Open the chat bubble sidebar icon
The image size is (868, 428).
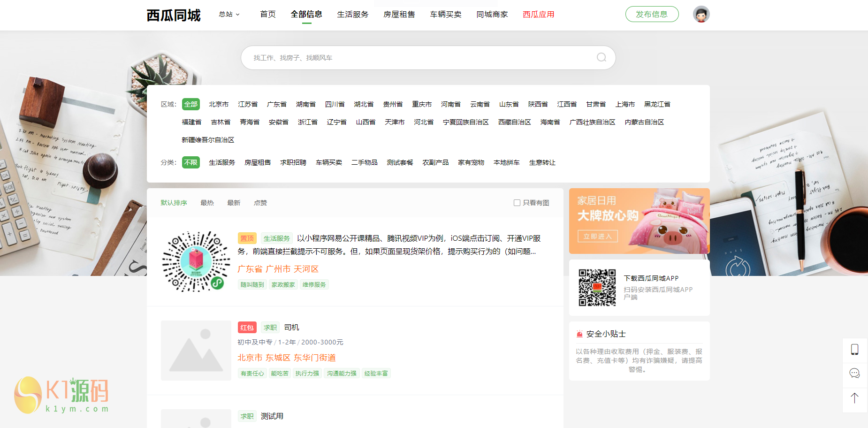pos(854,374)
